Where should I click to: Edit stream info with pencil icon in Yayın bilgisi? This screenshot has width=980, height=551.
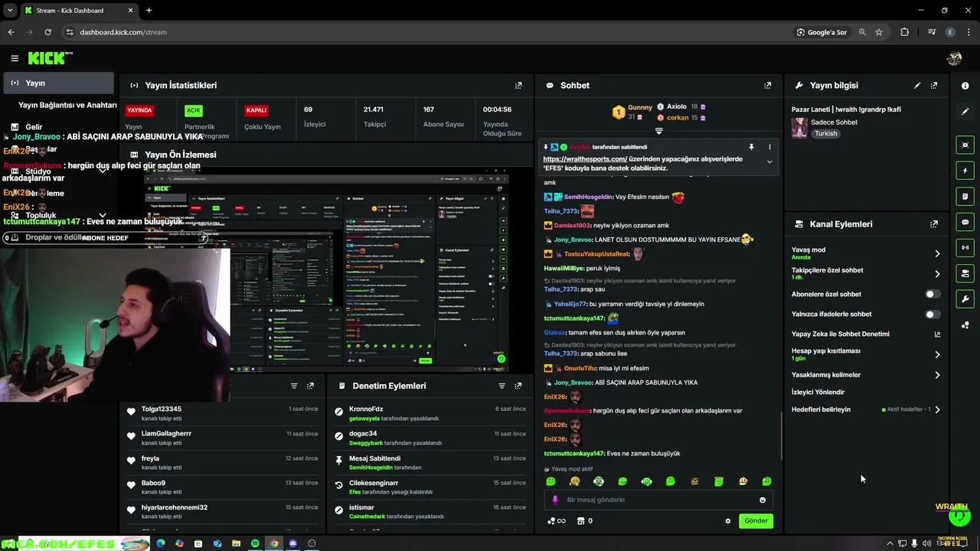coord(917,86)
